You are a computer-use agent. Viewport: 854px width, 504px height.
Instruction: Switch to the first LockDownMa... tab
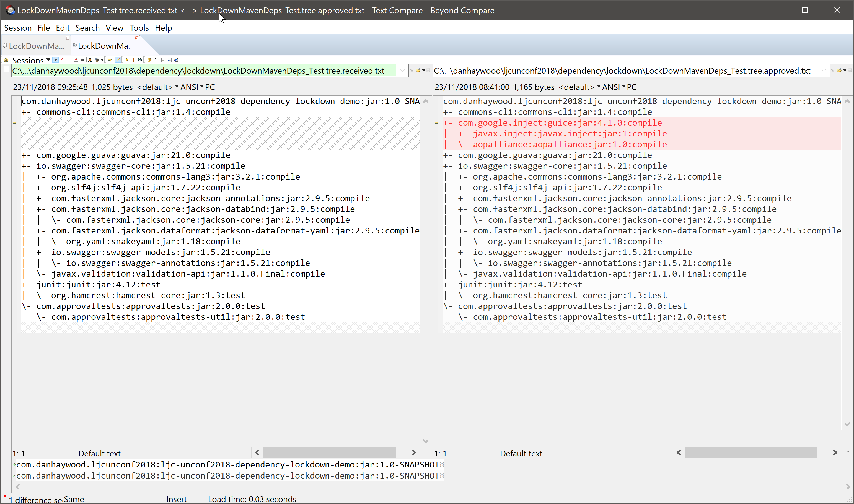click(x=36, y=46)
